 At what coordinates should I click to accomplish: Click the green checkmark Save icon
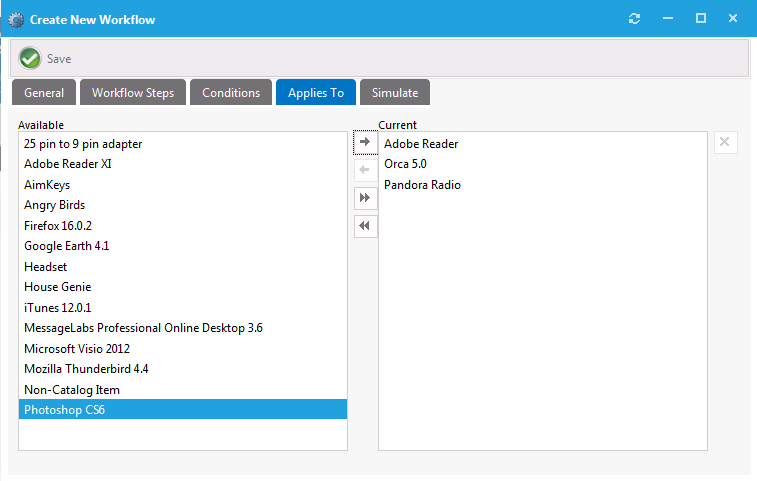[30, 58]
